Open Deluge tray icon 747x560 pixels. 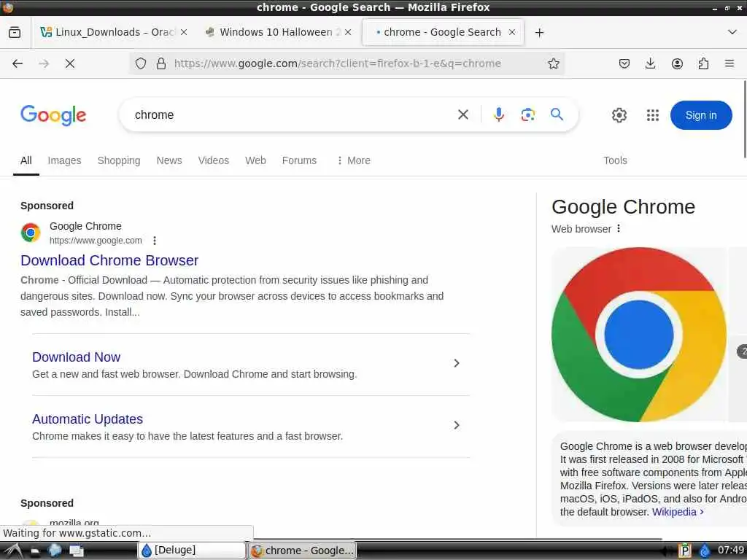coord(704,551)
